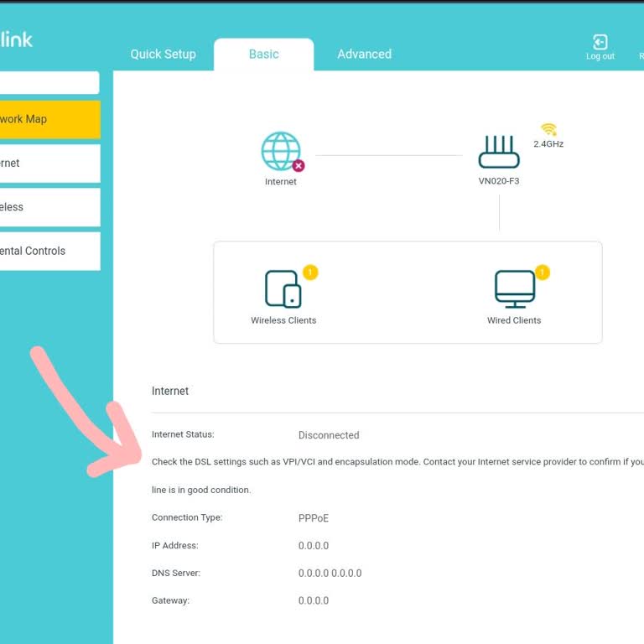Click the IP Address 0.0.0.0 value

pos(314,546)
